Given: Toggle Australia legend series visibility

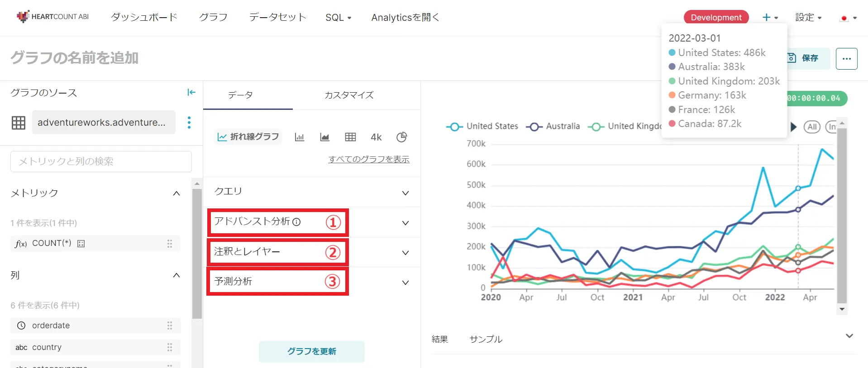Looking at the screenshot, I should 553,127.
